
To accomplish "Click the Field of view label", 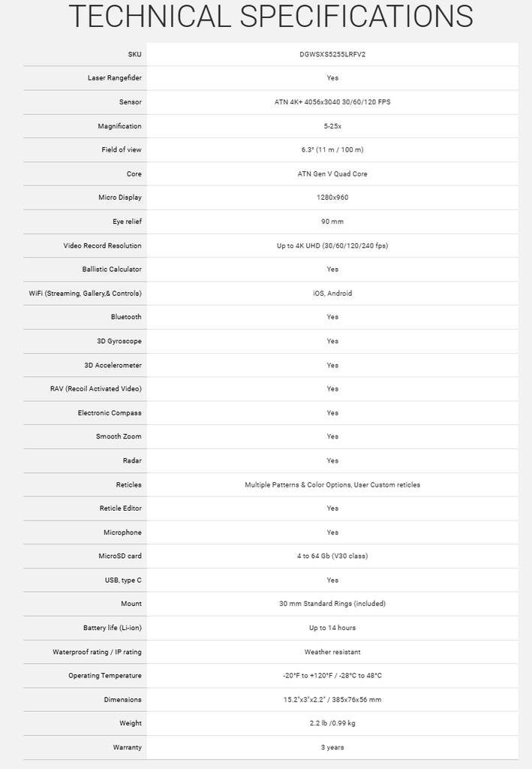I will 122,149.
